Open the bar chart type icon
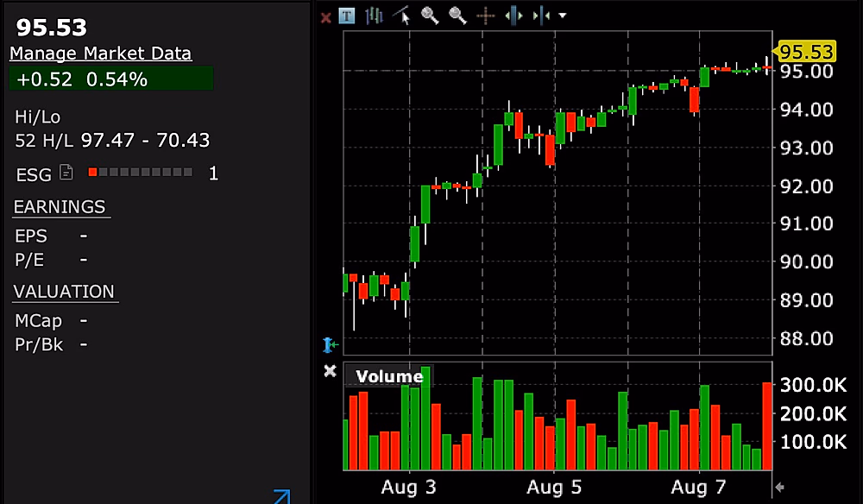Screen dimensions: 863x504 click(374, 16)
